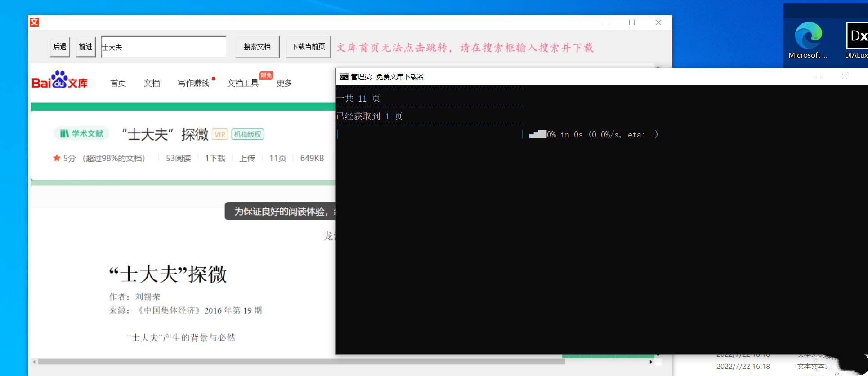
Task: Click the 53阅读 read count
Action: pos(179,158)
